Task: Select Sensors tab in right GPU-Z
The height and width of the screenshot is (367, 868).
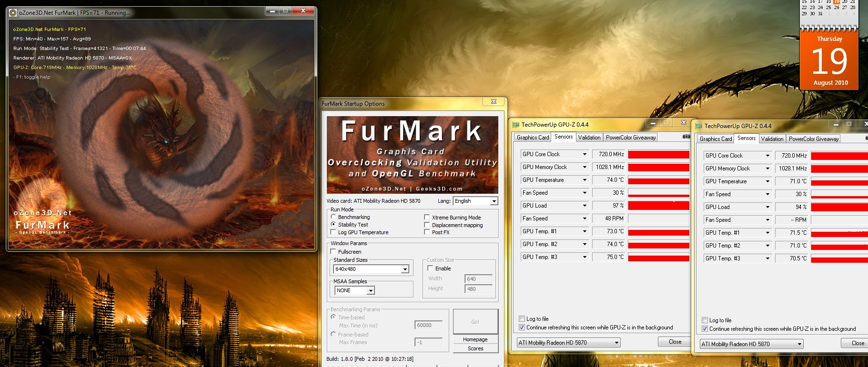Action: click(x=747, y=139)
